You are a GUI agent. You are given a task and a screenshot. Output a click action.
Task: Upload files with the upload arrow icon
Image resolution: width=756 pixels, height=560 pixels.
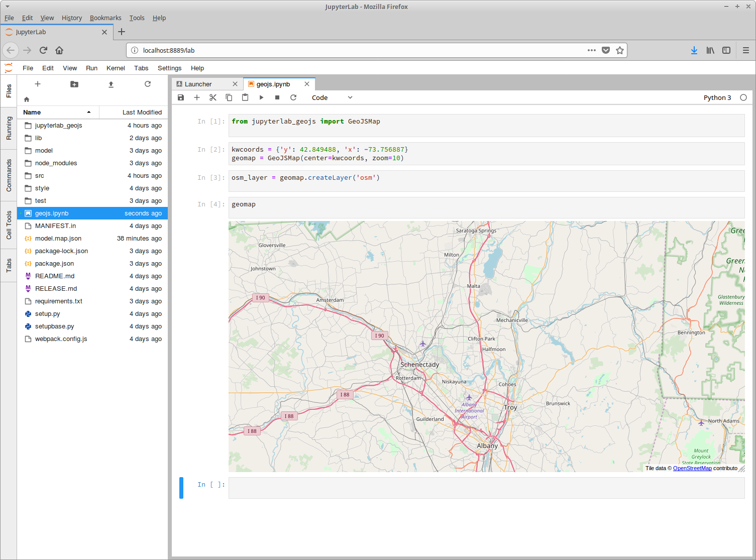[111, 84]
